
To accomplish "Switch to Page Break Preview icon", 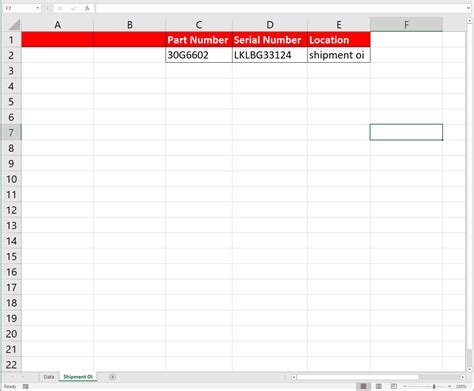I will tap(394, 386).
